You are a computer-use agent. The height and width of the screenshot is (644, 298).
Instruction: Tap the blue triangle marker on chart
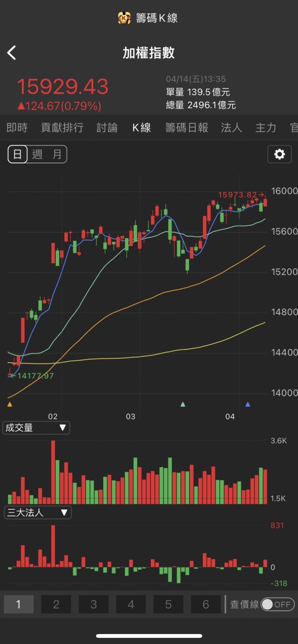tap(248, 404)
